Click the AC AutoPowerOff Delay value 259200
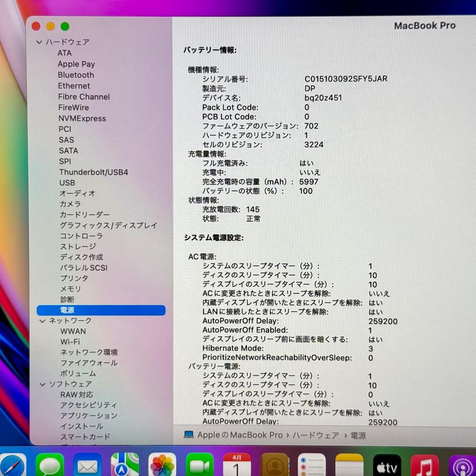 click(383, 321)
